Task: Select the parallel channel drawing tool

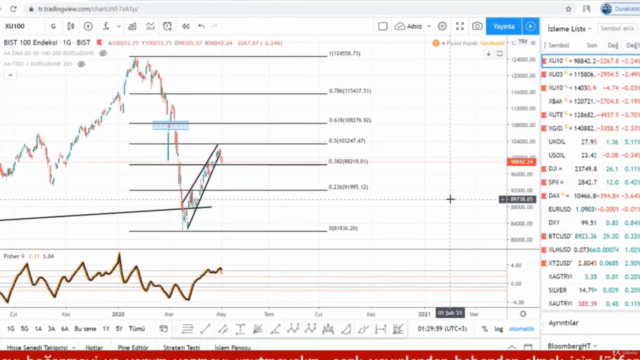Action: point(223,329)
